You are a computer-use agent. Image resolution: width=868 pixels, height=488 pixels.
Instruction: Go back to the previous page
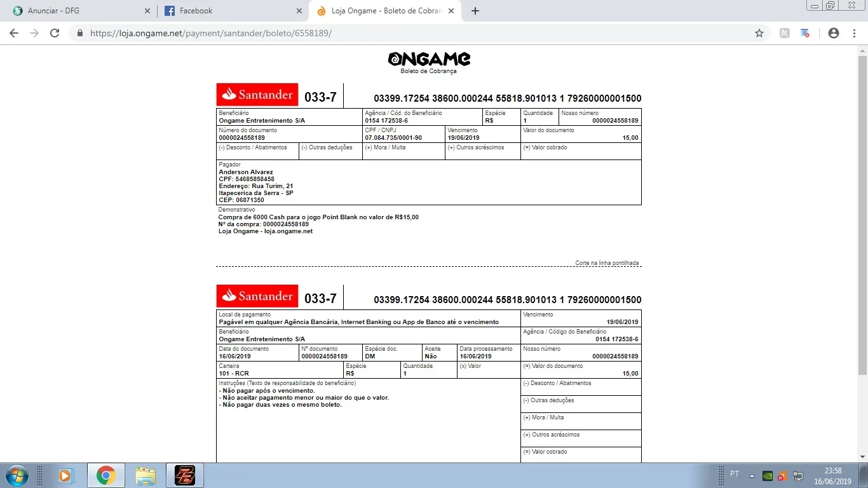[14, 33]
